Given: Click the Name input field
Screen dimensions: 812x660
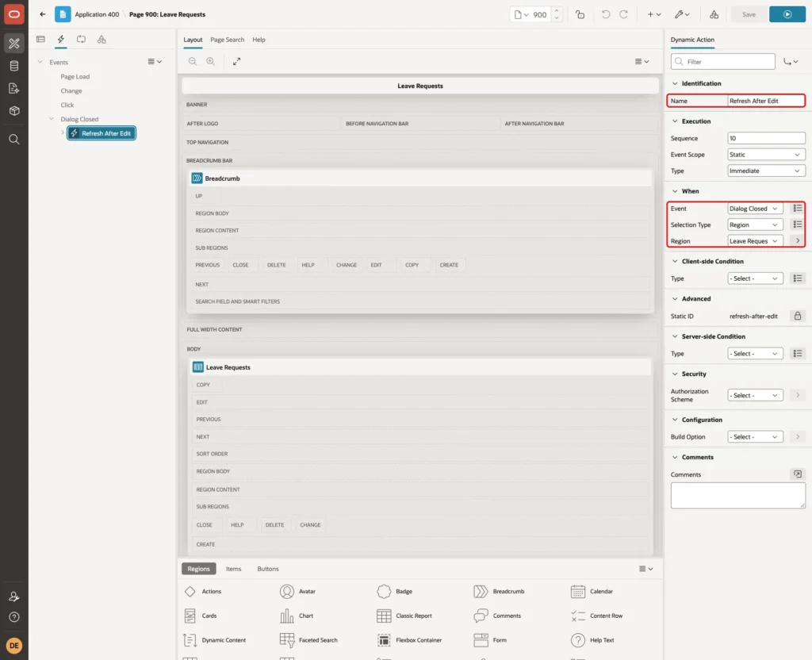Looking at the screenshot, I should (x=766, y=101).
